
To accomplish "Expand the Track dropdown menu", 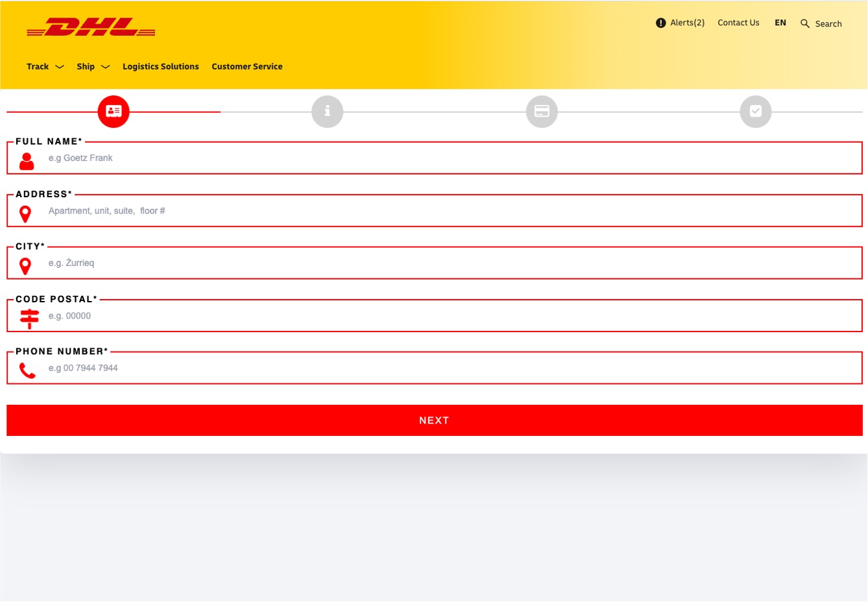I will click(x=44, y=66).
